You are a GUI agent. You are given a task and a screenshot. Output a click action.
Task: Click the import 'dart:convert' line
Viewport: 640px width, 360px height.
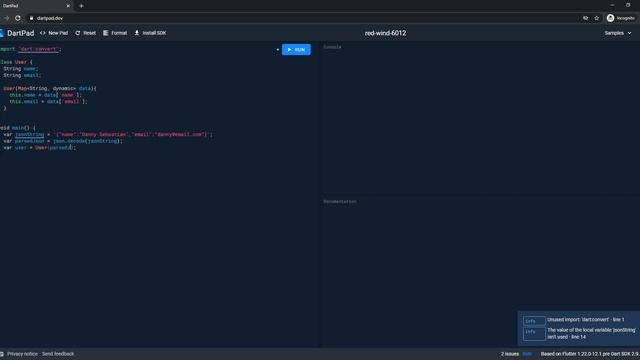tap(31, 49)
